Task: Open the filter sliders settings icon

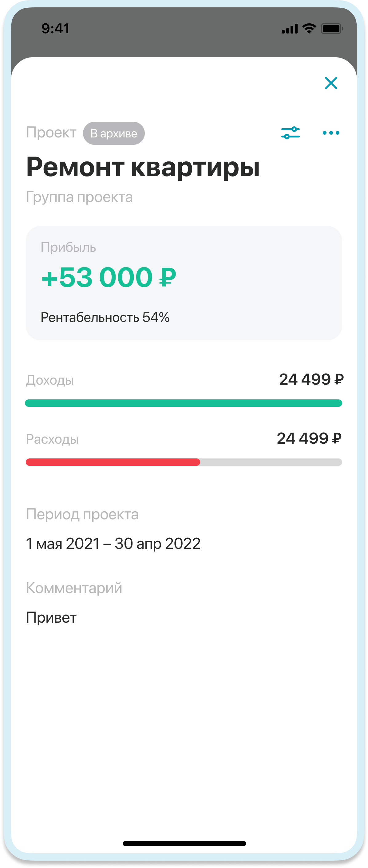Action: point(291,133)
